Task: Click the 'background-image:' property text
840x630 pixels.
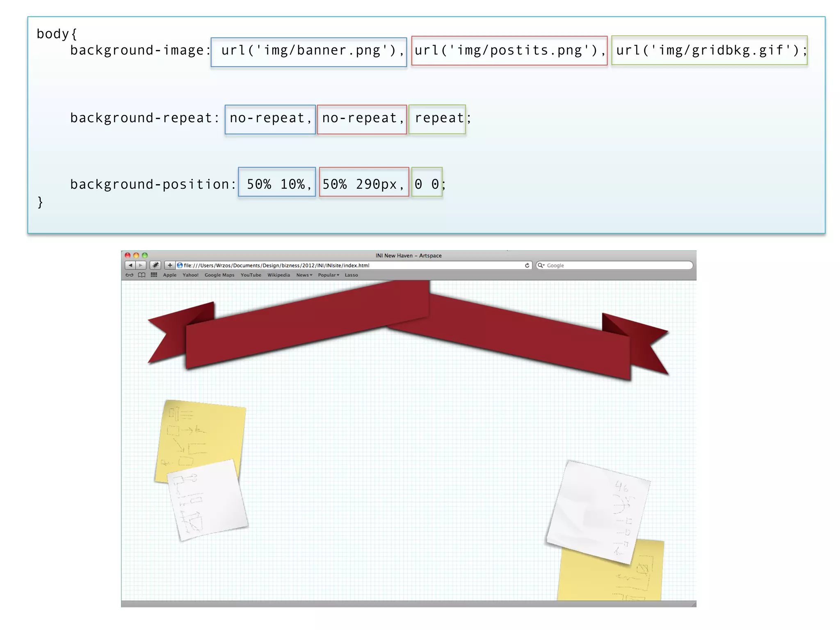Action: pyautogui.click(x=140, y=50)
